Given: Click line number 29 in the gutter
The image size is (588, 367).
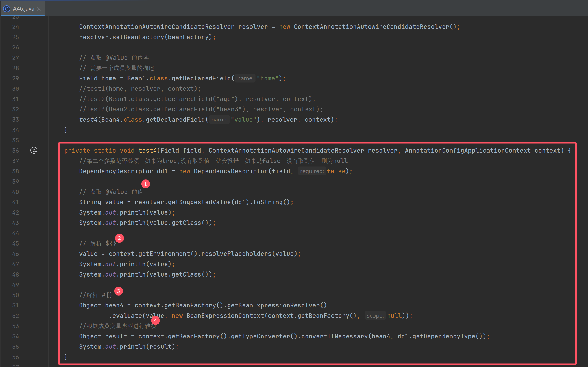Looking at the screenshot, I should 16,78.
